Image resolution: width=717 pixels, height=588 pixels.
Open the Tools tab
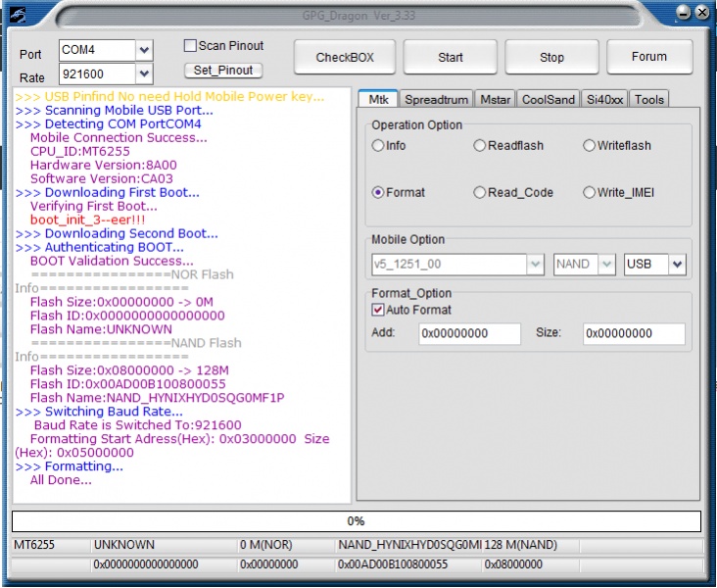648,100
